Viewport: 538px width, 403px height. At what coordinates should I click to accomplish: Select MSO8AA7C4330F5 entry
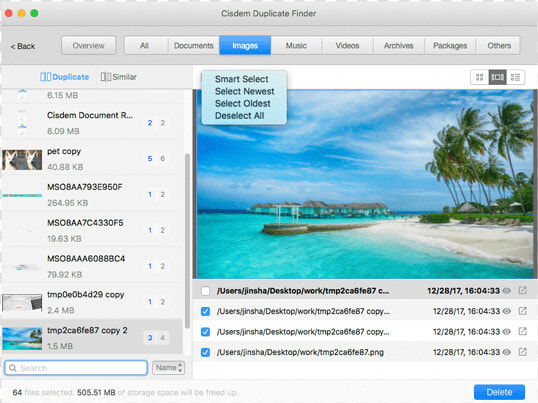coord(92,230)
